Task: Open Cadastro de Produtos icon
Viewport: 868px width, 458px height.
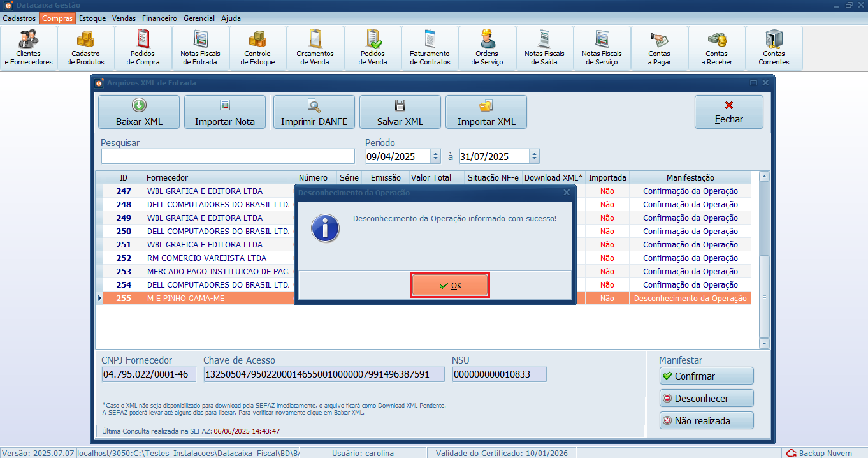Action: pyautogui.click(x=85, y=48)
